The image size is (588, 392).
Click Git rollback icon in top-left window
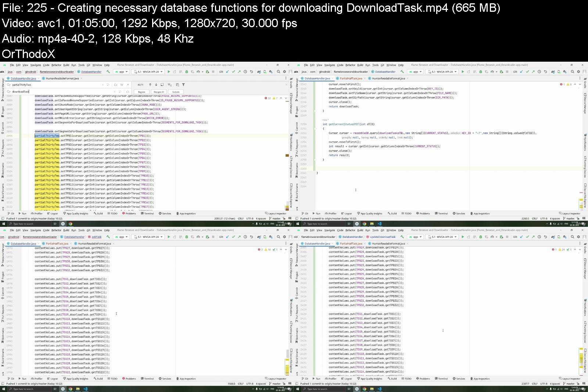[x=251, y=72]
